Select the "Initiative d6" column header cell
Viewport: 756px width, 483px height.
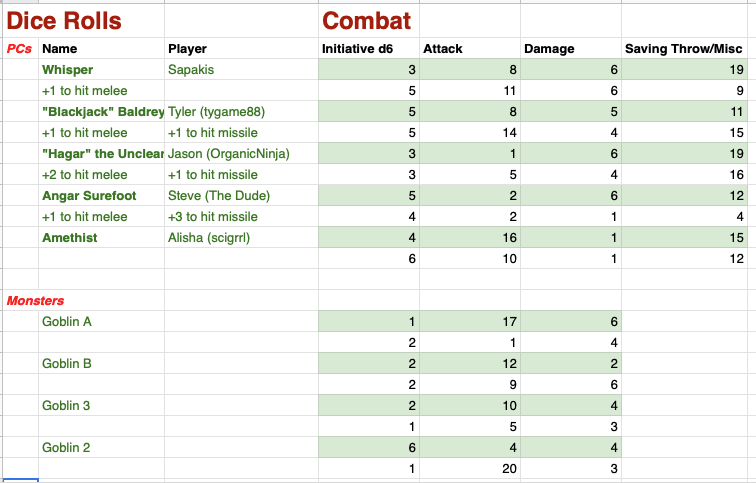pos(367,48)
